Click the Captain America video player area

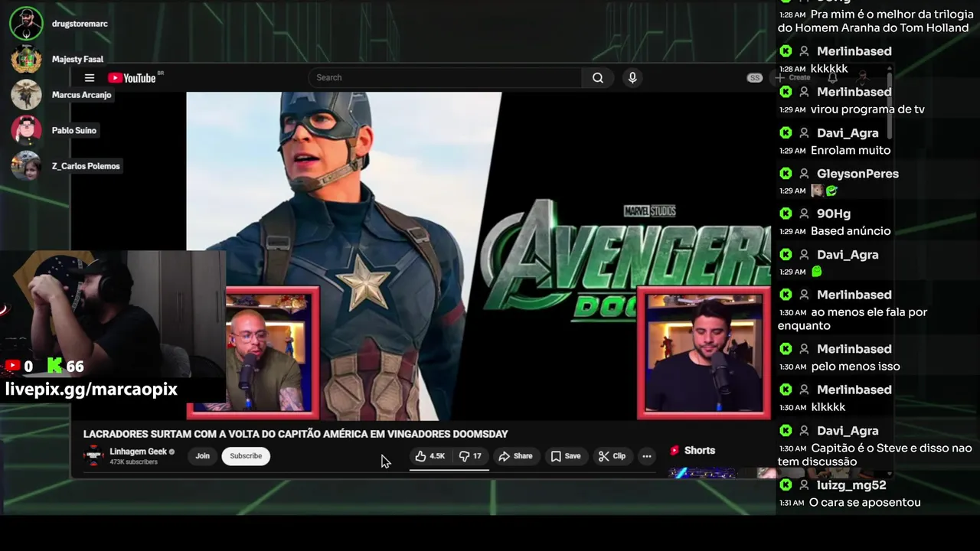point(479,256)
